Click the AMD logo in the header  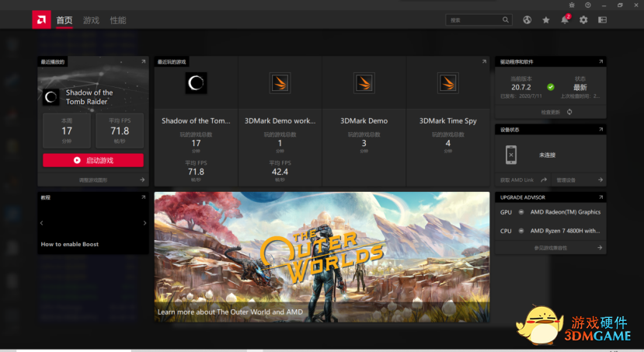tap(41, 19)
